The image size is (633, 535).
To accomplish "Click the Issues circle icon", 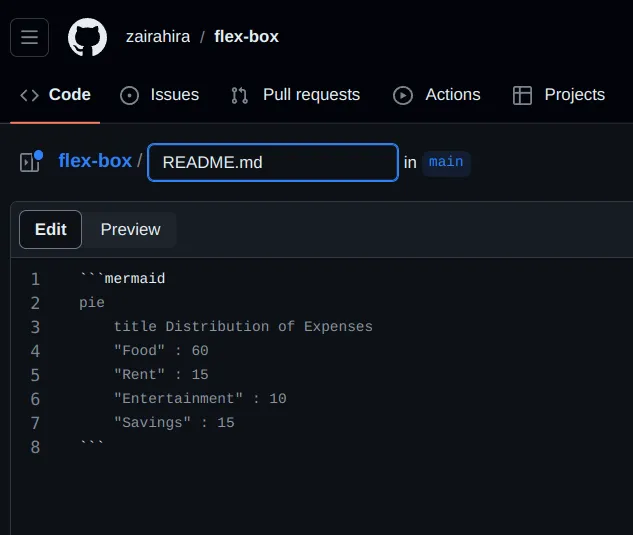I will click(129, 95).
